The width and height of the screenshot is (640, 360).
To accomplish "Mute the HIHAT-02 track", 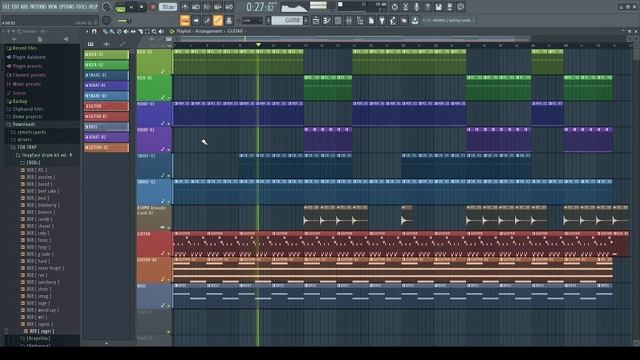I will (169, 149).
